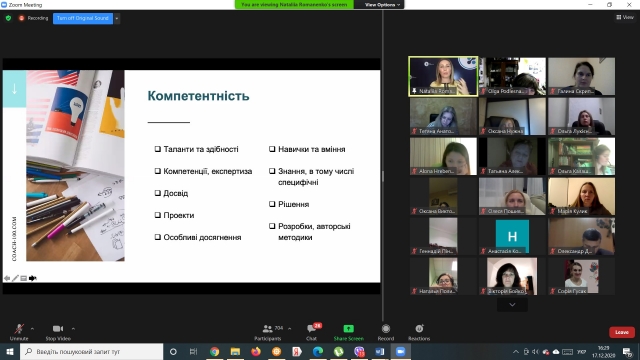The height and width of the screenshot is (360, 640).
Task: Click the slide's black next arrow icon
Action: pyautogui.click(x=33, y=278)
